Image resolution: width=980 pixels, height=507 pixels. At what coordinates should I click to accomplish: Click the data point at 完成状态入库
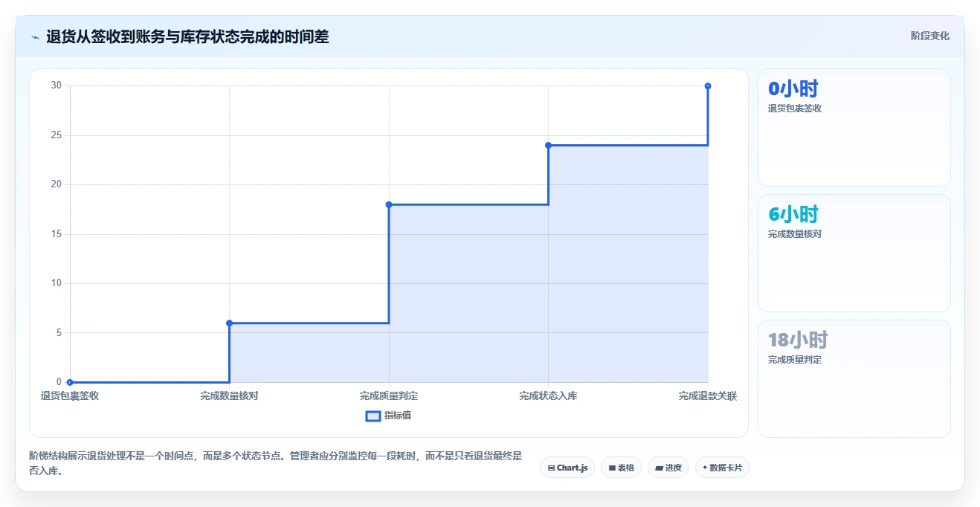[548, 145]
